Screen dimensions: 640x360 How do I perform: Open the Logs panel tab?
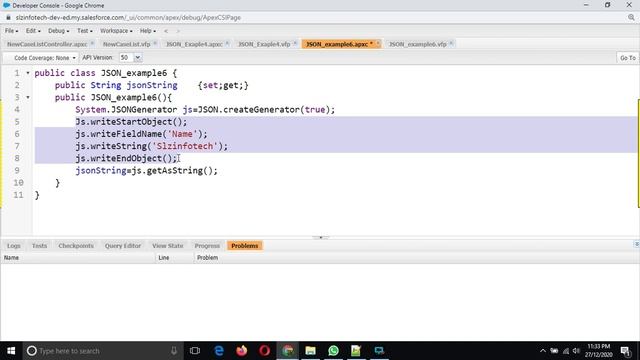pyautogui.click(x=13, y=246)
